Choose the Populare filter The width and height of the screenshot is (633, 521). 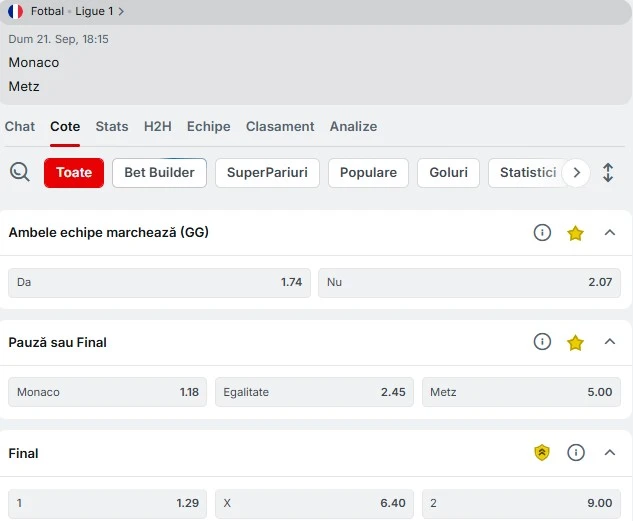pyautogui.click(x=368, y=173)
